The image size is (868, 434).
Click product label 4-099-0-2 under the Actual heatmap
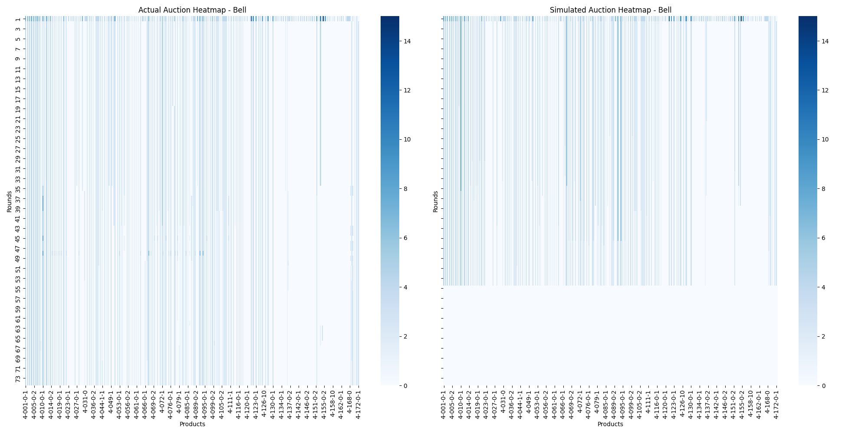click(x=213, y=404)
